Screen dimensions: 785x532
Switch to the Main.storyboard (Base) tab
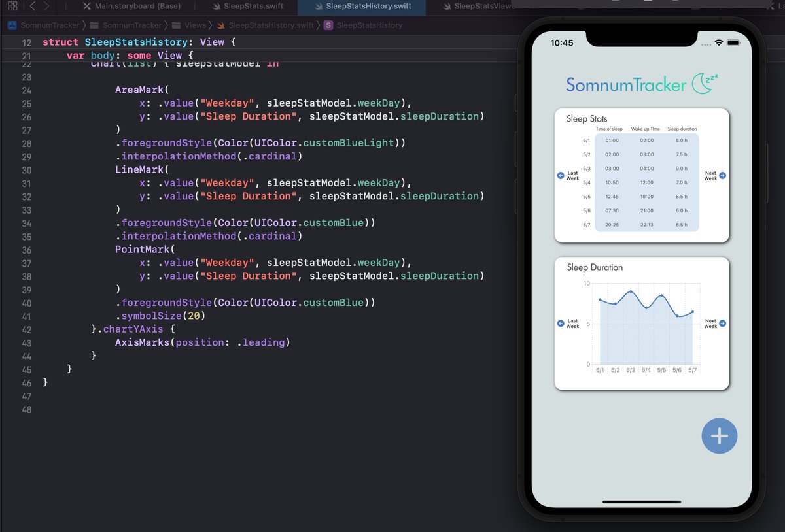pyautogui.click(x=131, y=7)
